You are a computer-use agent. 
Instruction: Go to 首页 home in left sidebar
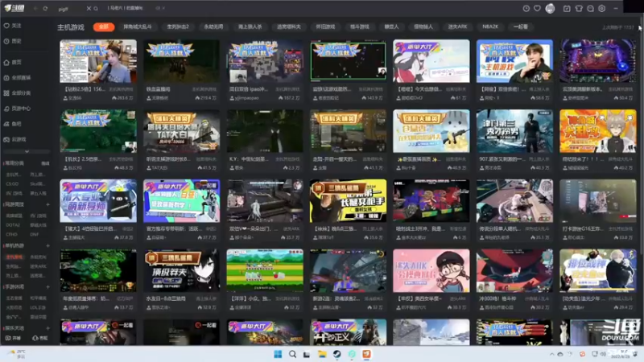click(13, 63)
